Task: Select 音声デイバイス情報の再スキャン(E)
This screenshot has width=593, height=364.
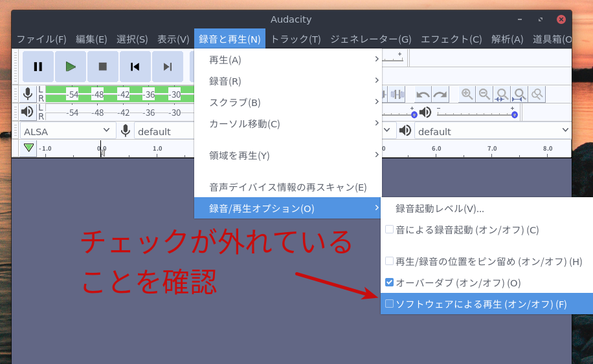Action: [288, 187]
